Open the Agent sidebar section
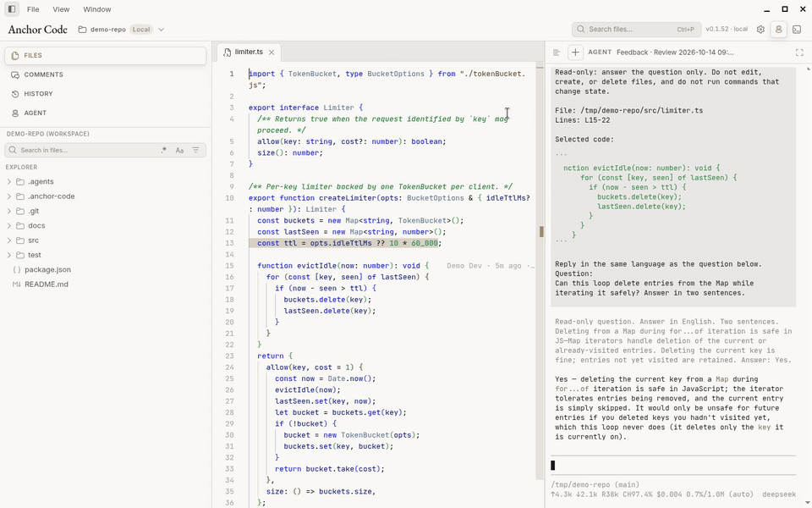 click(x=105, y=113)
